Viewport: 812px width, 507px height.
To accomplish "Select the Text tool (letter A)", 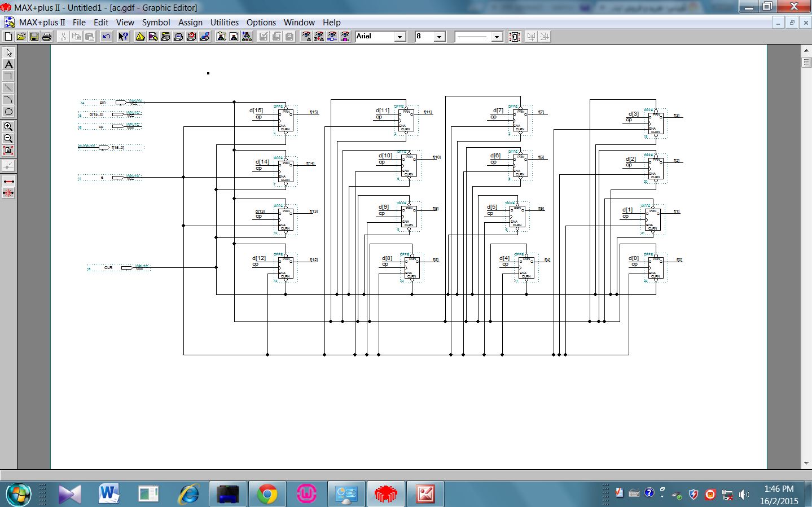I will click(x=8, y=64).
